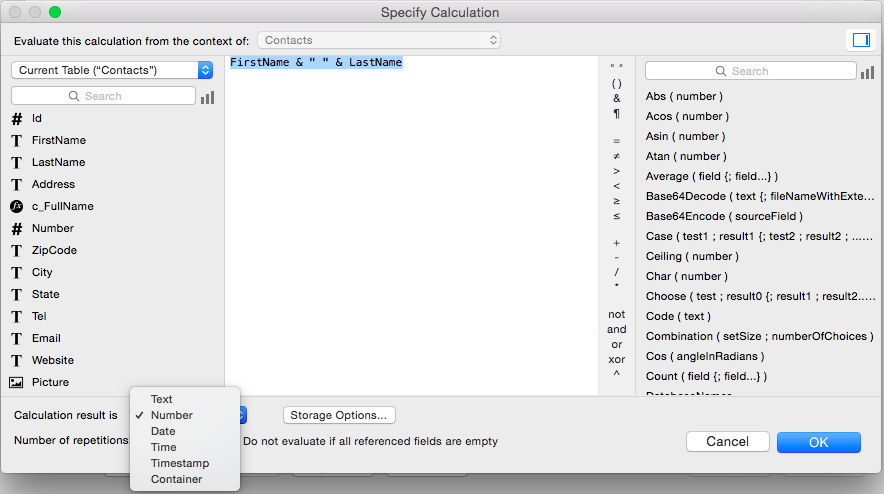Click the functions Search field
The height and width of the screenshot is (494, 884).
(x=750, y=71)
